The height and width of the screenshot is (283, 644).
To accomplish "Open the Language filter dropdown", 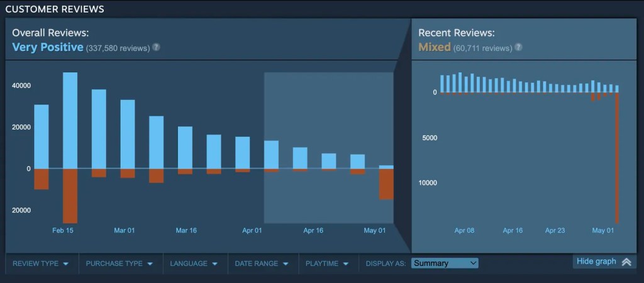I will point(194,264).
